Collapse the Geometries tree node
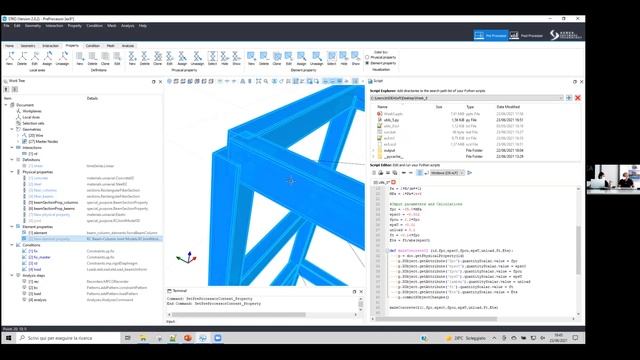640x360 pixels. click(12, 129)
